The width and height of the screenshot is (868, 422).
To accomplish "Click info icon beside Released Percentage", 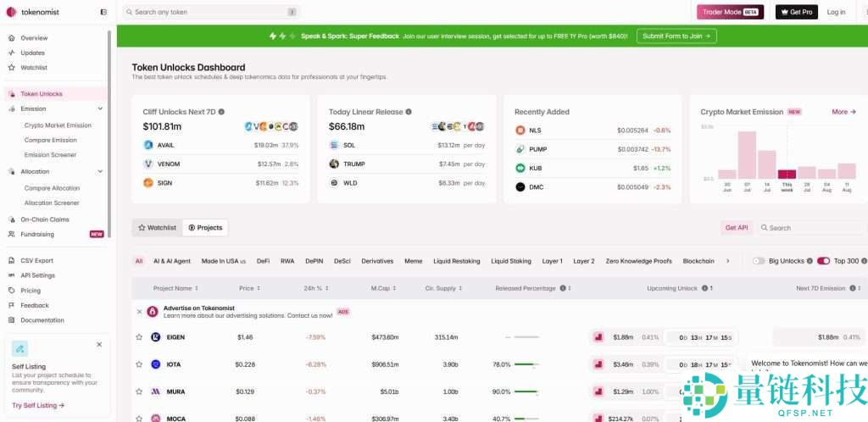I will 563,288.
